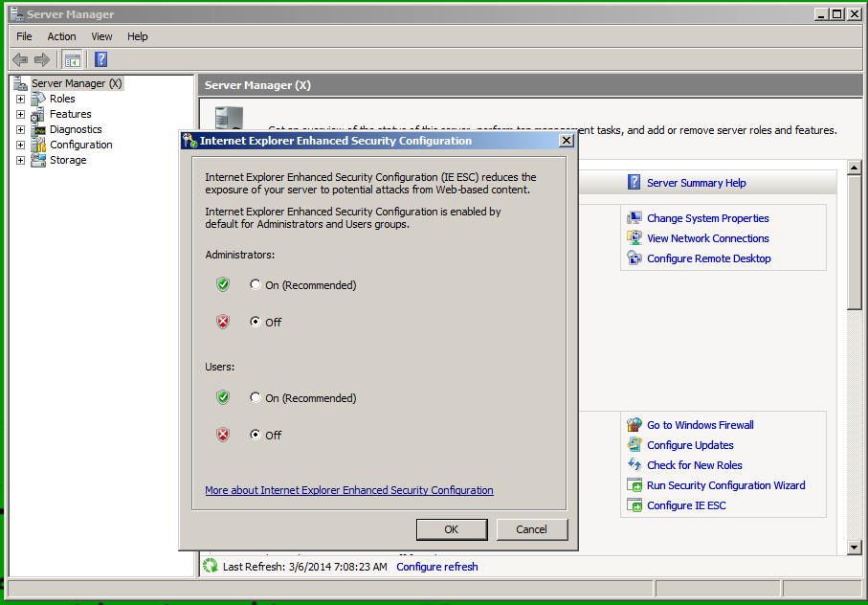The width and height of the screenshot is (868, 605).
Task: Click the Configure refresh link
Action: (436, 567)
